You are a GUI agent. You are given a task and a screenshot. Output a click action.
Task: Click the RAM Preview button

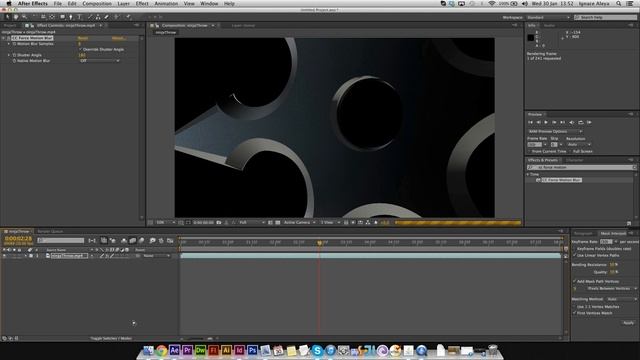589,122
